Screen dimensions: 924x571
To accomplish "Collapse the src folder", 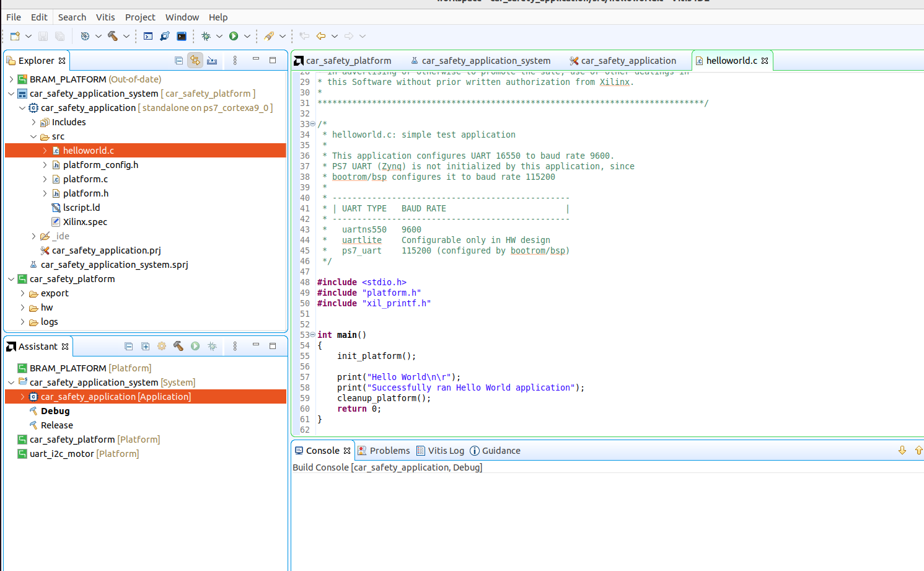I will click(x=33, y=136).
